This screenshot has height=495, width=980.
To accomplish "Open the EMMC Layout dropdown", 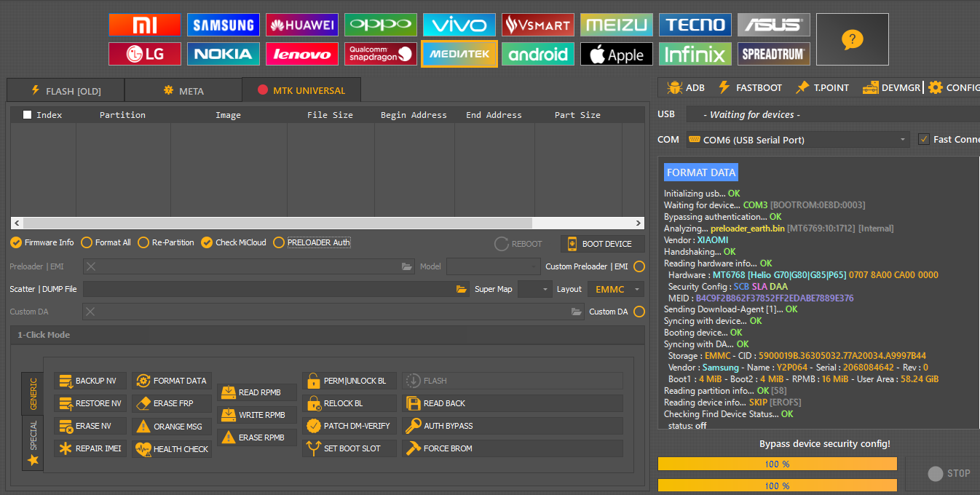I will coord(616,290).
